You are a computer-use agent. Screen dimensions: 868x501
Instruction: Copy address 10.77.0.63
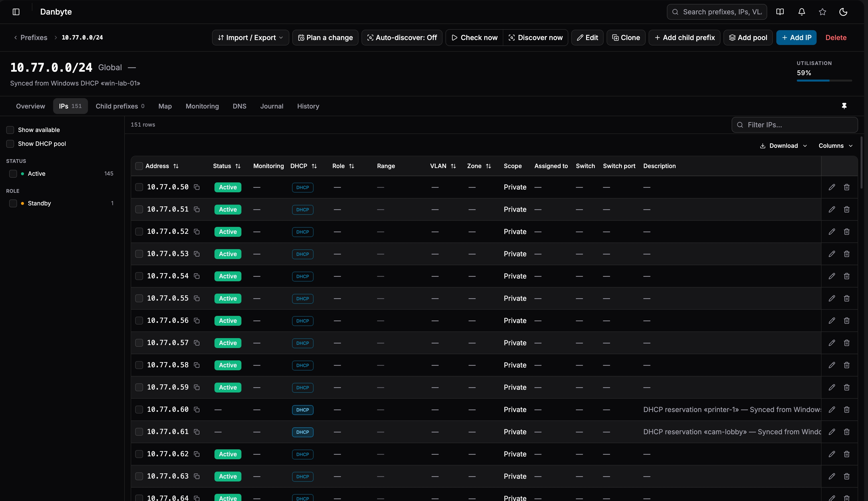[x=197, y=476]
